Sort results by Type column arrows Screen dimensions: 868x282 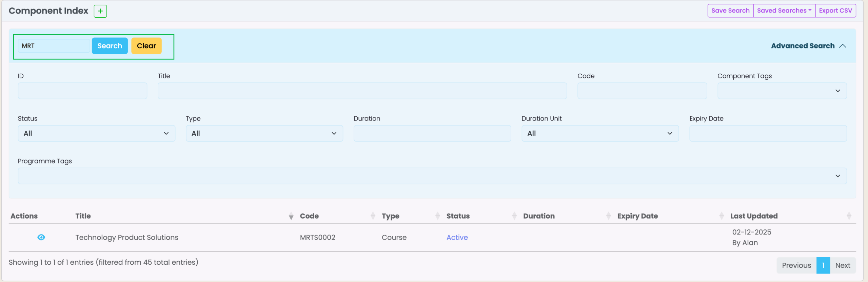click(x=437, y=216)
